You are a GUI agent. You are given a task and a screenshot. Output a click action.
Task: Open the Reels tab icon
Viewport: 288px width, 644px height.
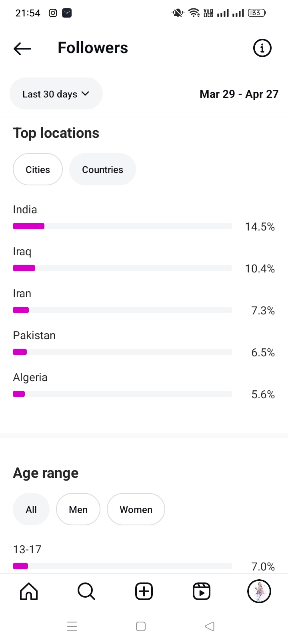202,591
